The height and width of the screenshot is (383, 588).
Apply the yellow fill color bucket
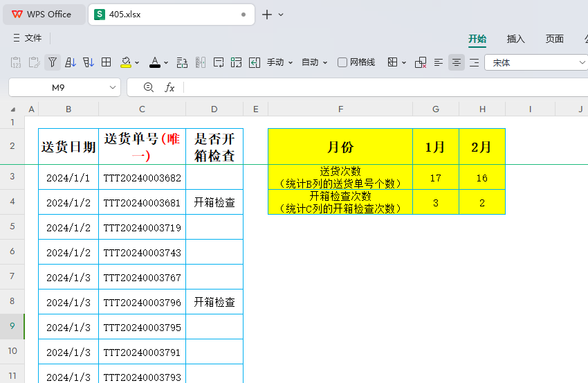click(126, 62)
